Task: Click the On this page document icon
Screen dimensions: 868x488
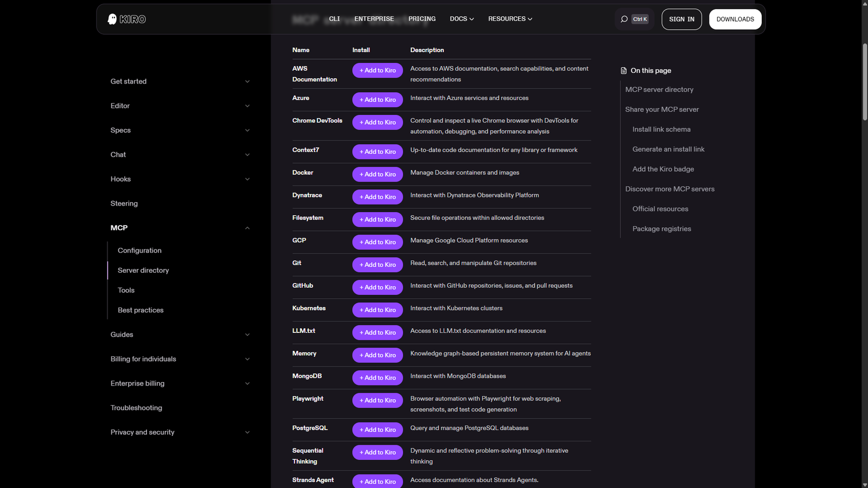Action: [623, 70]
